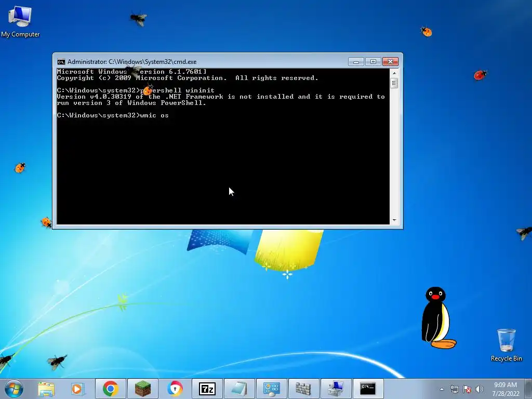Close the Command Prompt window
Image resolution: width=532 pixels, height=399 pixels.
point(390,62)
